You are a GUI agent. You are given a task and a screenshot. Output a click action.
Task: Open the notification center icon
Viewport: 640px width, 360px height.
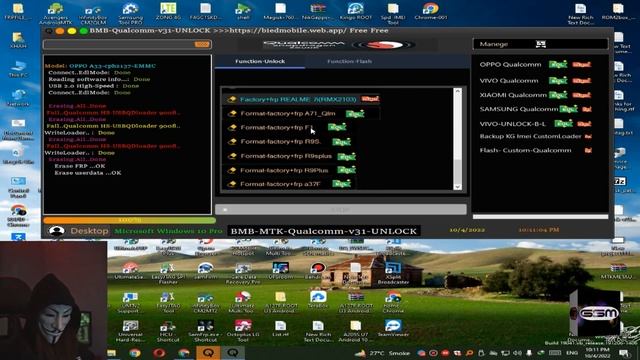624,353
